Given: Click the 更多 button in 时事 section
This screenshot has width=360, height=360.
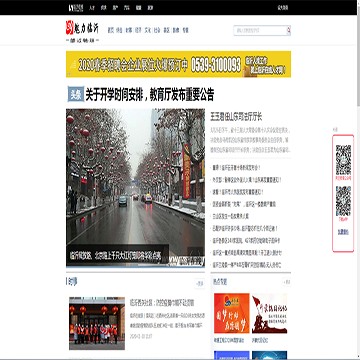Looking at the screenshot, I should click(200, 284).
